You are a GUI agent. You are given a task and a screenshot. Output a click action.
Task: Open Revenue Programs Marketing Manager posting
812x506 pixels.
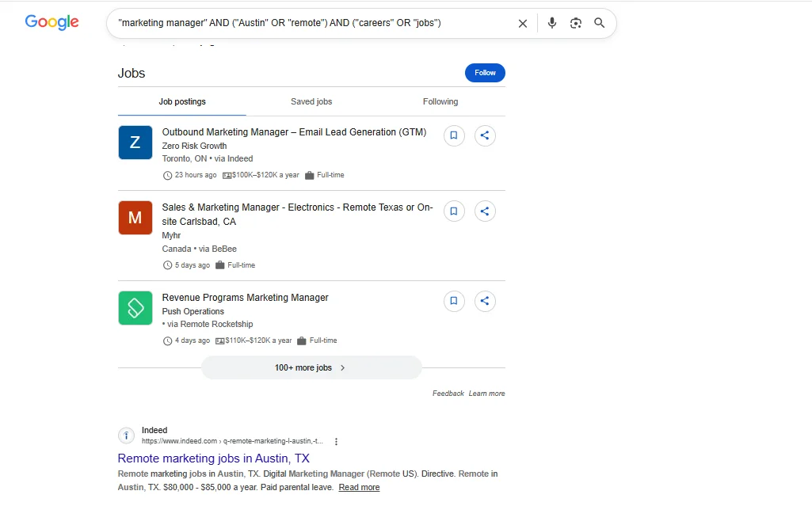[x=245, y=298]
